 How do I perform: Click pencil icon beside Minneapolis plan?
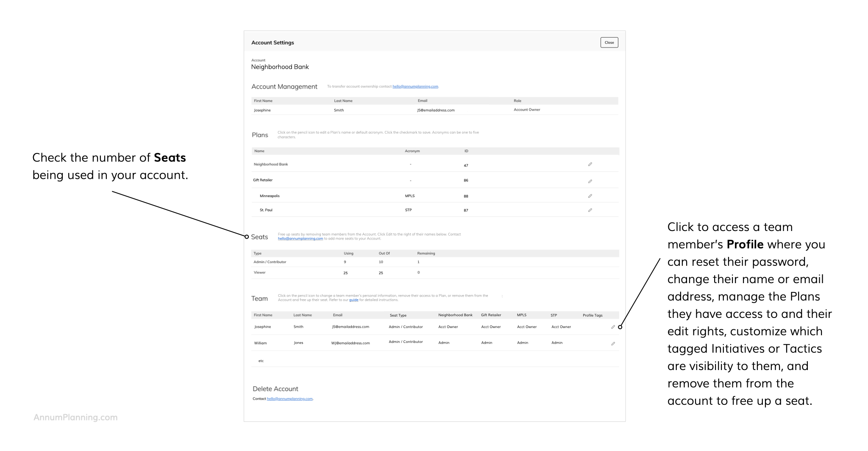pos(590,196)
